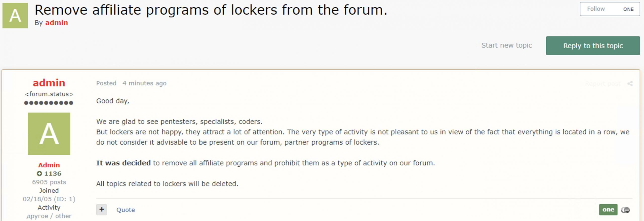Click the "другое / other" activity link
The width and height of the screenshot is (644, 221).
pyautogui.click(x=49, y=216)
